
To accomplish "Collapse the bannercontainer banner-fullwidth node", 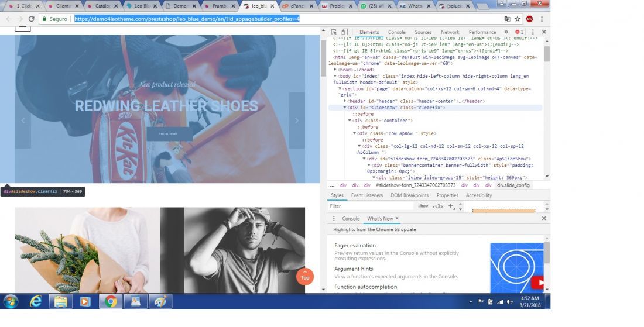I will pyautogui.click(x=369, y=165).
